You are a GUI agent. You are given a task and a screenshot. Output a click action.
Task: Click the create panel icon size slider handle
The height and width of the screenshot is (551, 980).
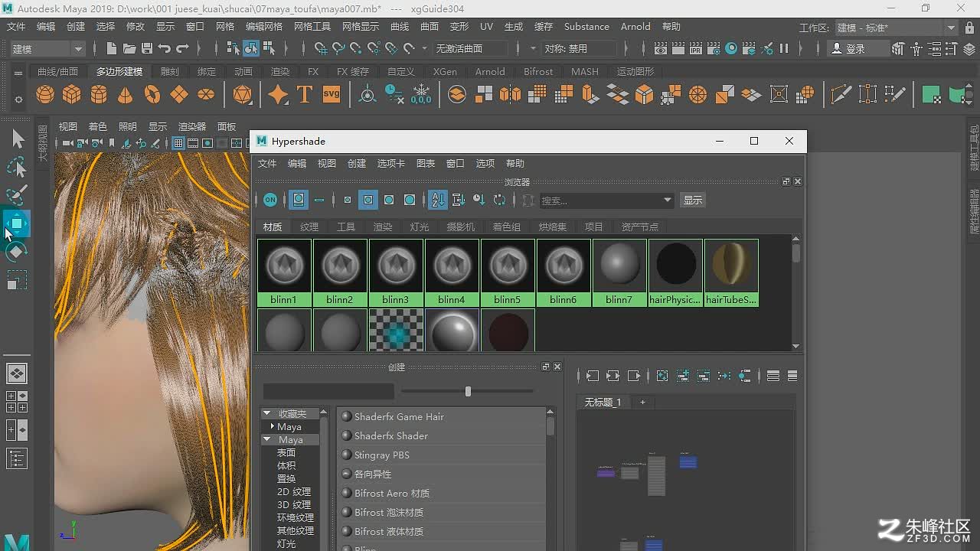pos(468,391)
